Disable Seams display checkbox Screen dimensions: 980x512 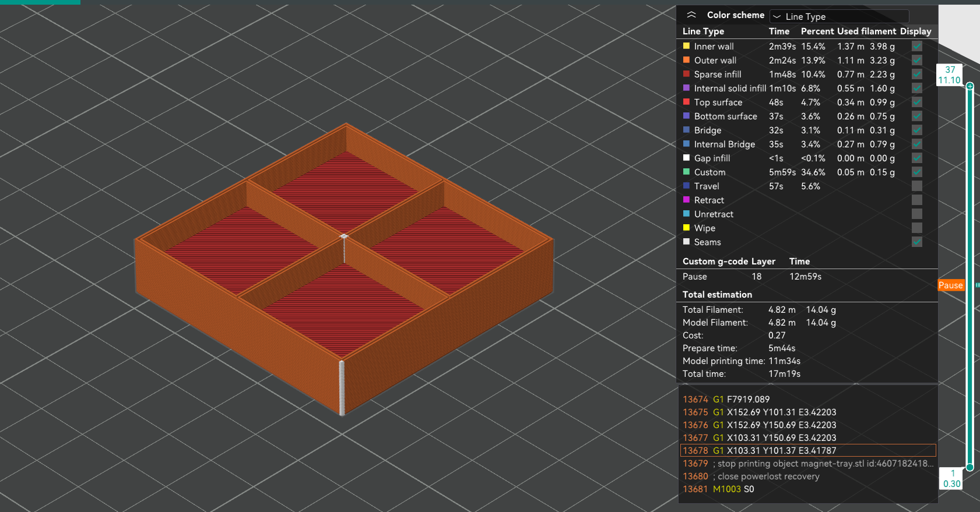point(917,242)
